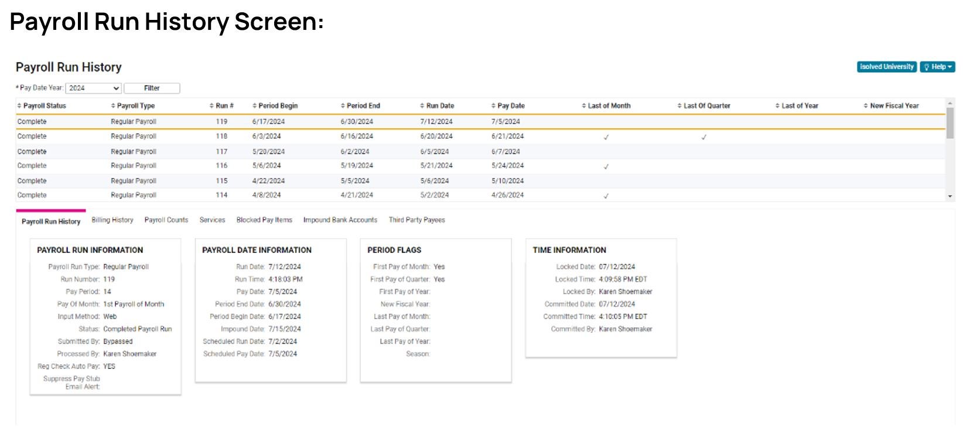Click the table scrollbar up arrow
980x441 pixels.
[x=950, y=103]
